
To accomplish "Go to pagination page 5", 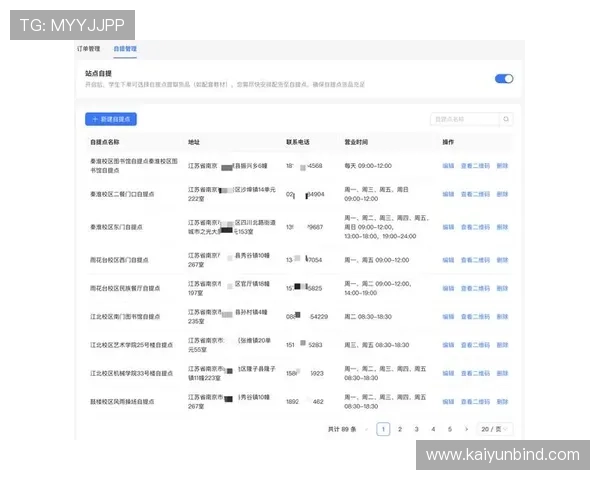I will (450, 429).
